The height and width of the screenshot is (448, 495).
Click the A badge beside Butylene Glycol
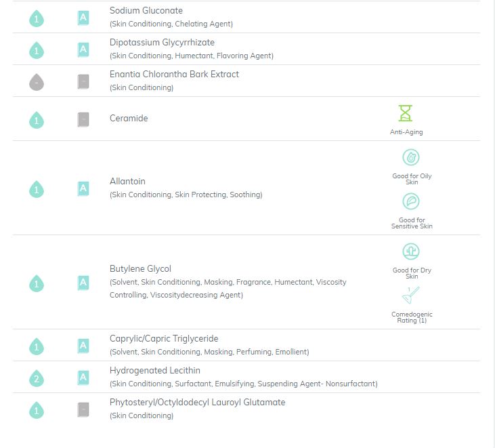[x=83, y=283]
